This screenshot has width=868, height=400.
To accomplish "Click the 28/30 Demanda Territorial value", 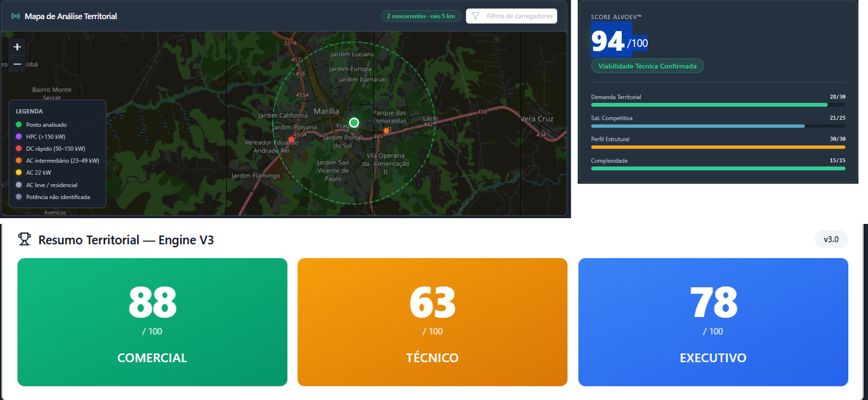I will (837, 97).
